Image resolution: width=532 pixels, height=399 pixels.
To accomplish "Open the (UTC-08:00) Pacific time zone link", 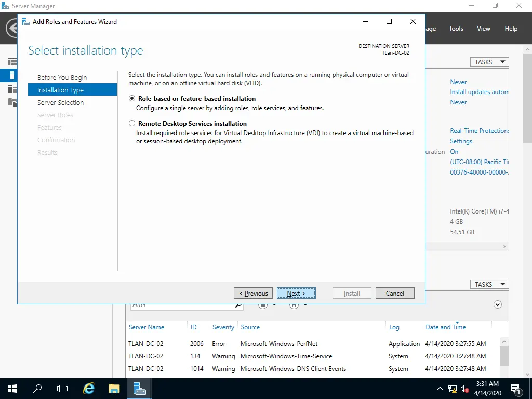I will [x=479, y=162].
